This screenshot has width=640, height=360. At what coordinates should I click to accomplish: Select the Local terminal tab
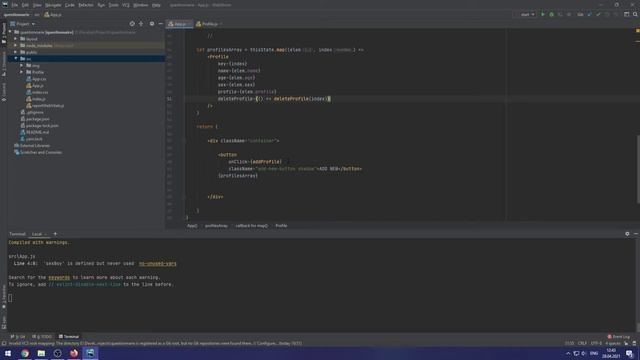[37, 234]
